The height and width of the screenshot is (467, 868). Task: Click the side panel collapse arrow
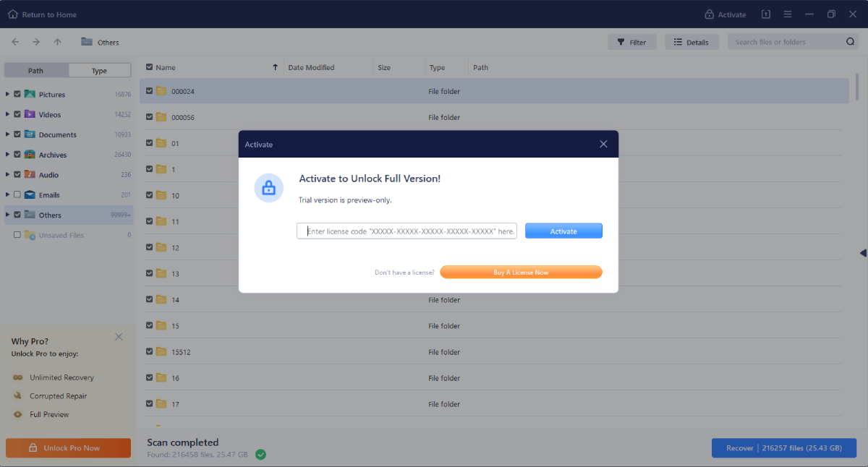(x=863, y=253)
